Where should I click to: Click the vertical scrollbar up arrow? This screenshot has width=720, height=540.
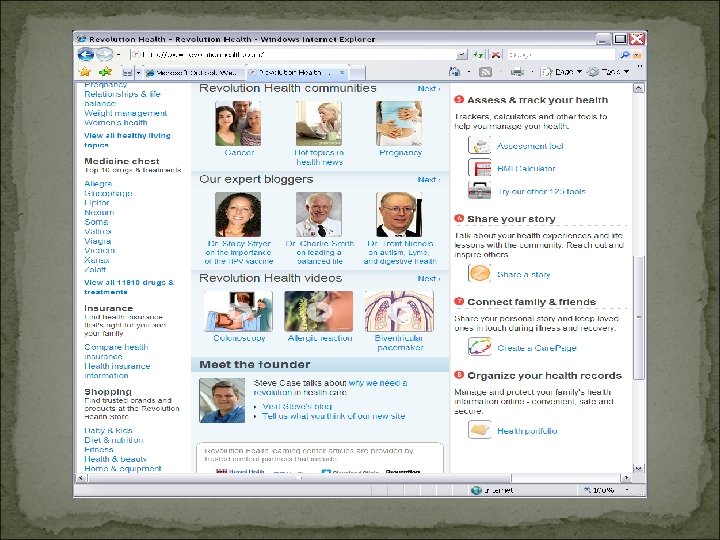(x=638, y=88)
